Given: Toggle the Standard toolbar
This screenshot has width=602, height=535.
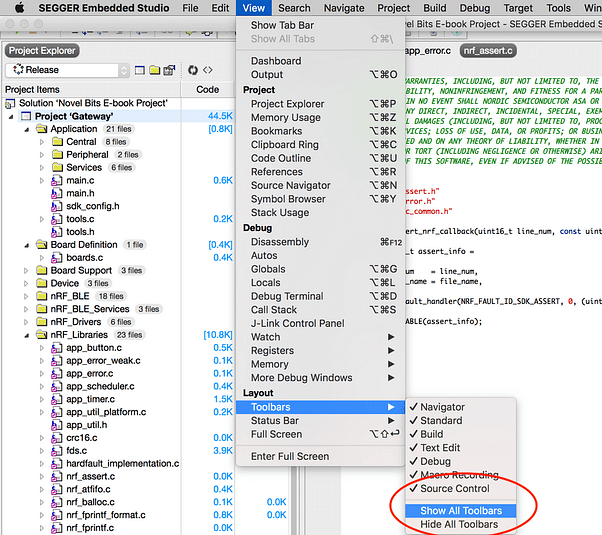Looking at the screenshot, I should coord(460,421).
